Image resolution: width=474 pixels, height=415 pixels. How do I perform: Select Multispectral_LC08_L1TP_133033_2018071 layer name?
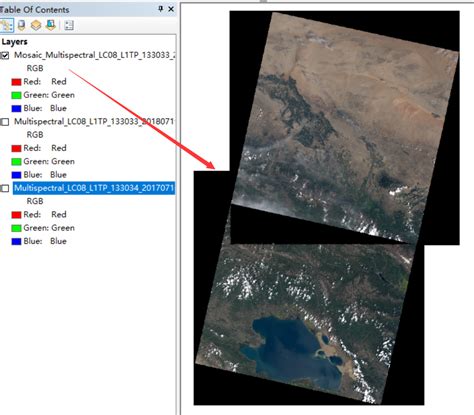click(94, 122)
